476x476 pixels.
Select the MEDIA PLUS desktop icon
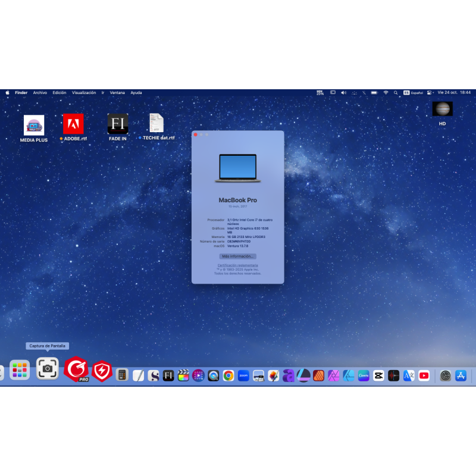tap(34, 129)
